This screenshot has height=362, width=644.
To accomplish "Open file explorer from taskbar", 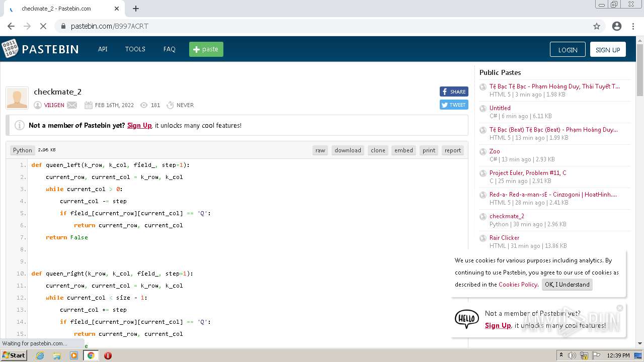I will 57,355.
